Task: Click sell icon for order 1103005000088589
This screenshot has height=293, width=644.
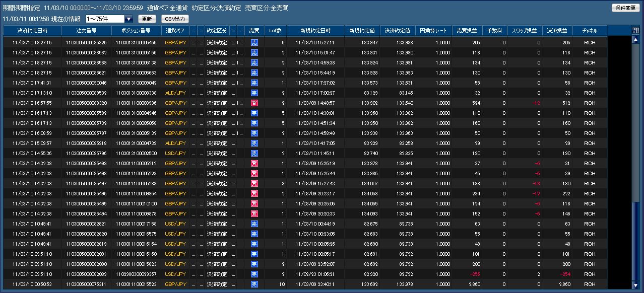Action: pyautogui.click(x=254, y=62)
